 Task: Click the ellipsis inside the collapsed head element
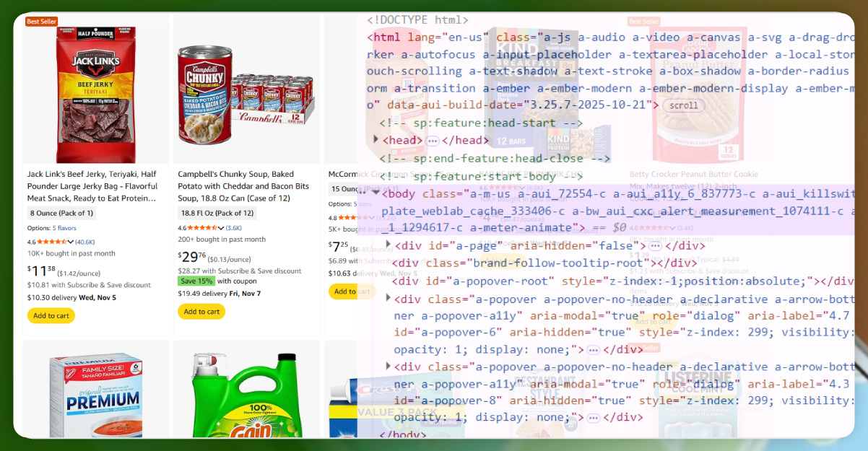point(433,141)
